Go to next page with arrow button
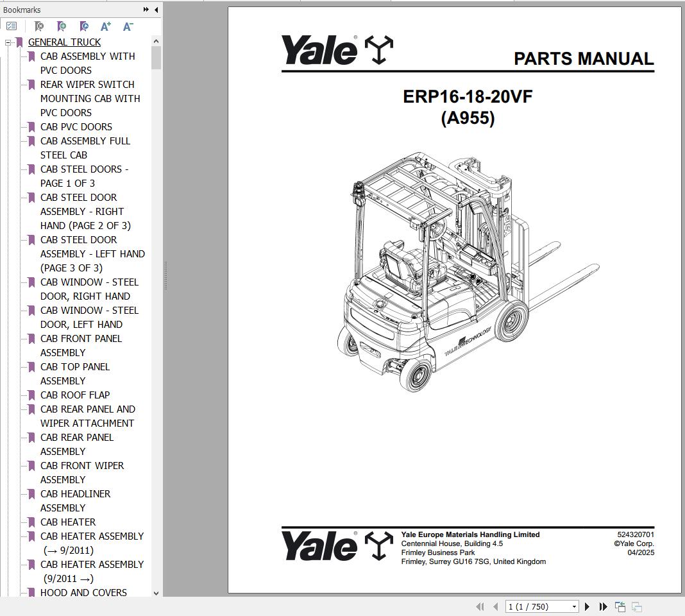The image size is (685, 616). (x=588, y=606)
